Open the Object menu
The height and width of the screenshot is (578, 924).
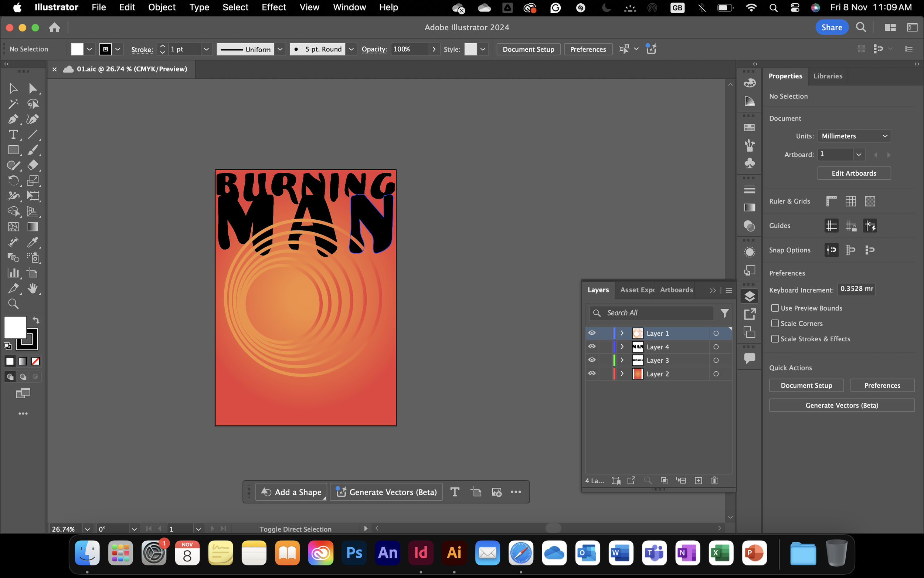coord(162,7)
